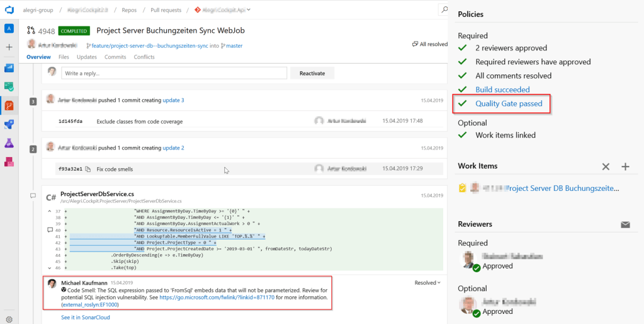Open the Quality Gate passed link
This screenshot has width=644, height=324.
pyautogui.click(x=509, y=103)
